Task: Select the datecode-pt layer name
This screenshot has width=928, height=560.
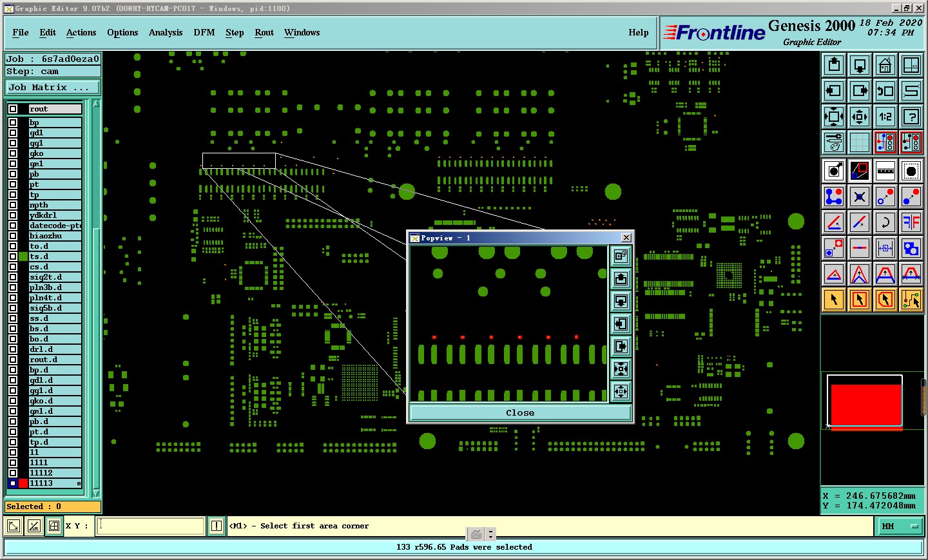Action: pos(55,226)
